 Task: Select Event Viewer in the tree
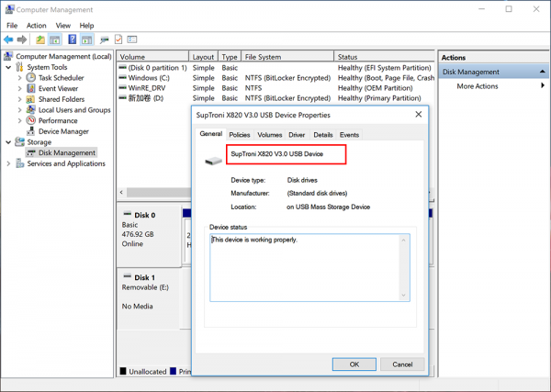click(x=59, y=88)
